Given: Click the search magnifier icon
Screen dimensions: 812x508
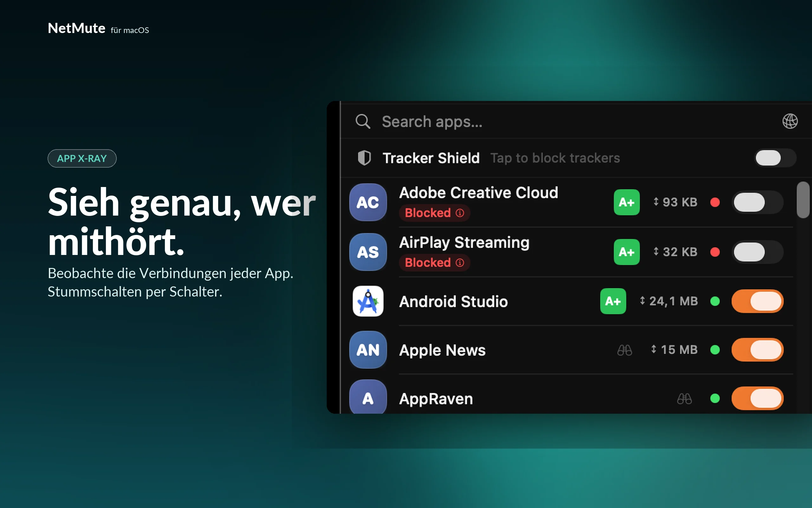Looking at the screenshot, I should point(363,121).
